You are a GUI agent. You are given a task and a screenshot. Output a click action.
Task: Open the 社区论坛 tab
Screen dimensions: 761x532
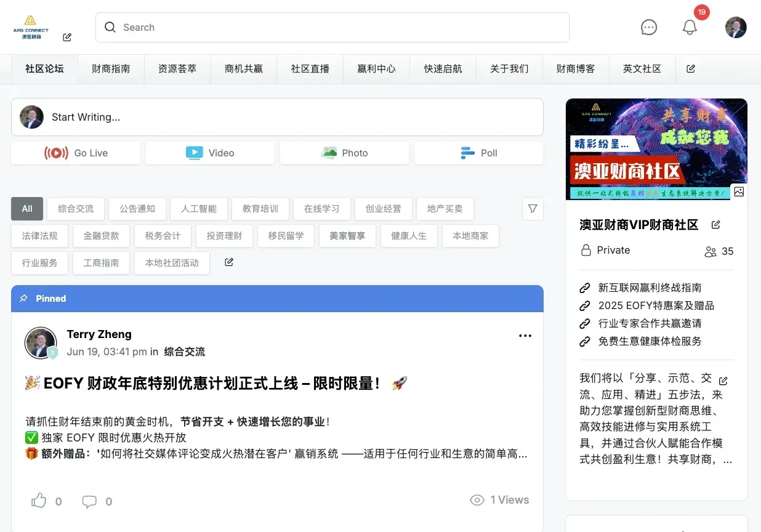pos(44,69)
